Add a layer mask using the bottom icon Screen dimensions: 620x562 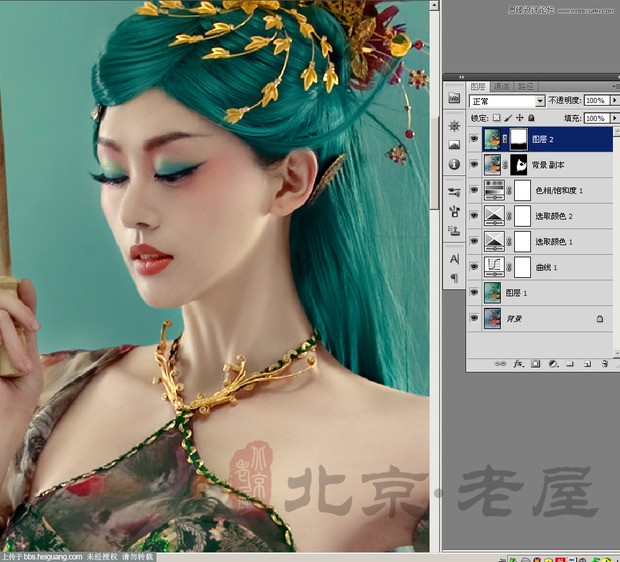(x=536, y=364)
